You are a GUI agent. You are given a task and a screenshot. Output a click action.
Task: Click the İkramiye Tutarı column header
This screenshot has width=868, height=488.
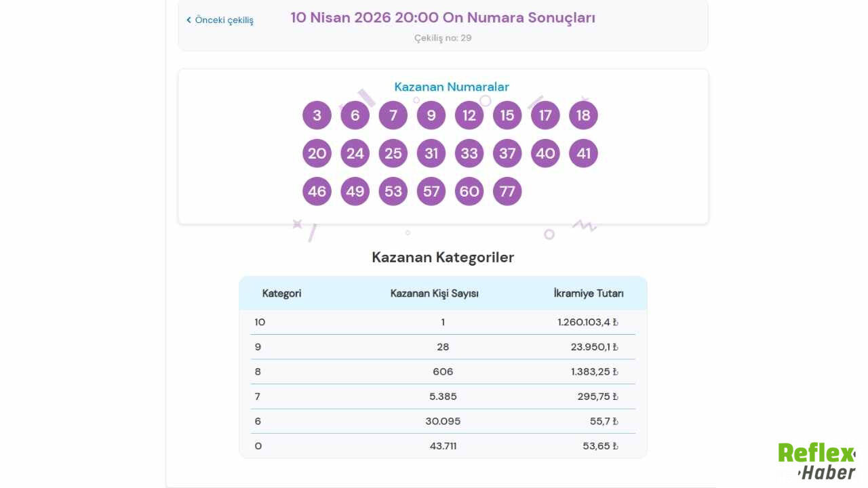click(x=589, y=293)
